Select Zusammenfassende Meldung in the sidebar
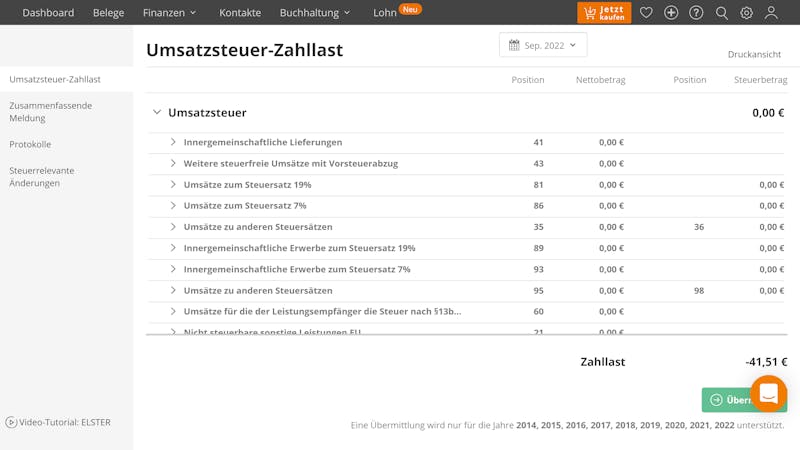Viewport: 800px width, 450px height. 51,112
